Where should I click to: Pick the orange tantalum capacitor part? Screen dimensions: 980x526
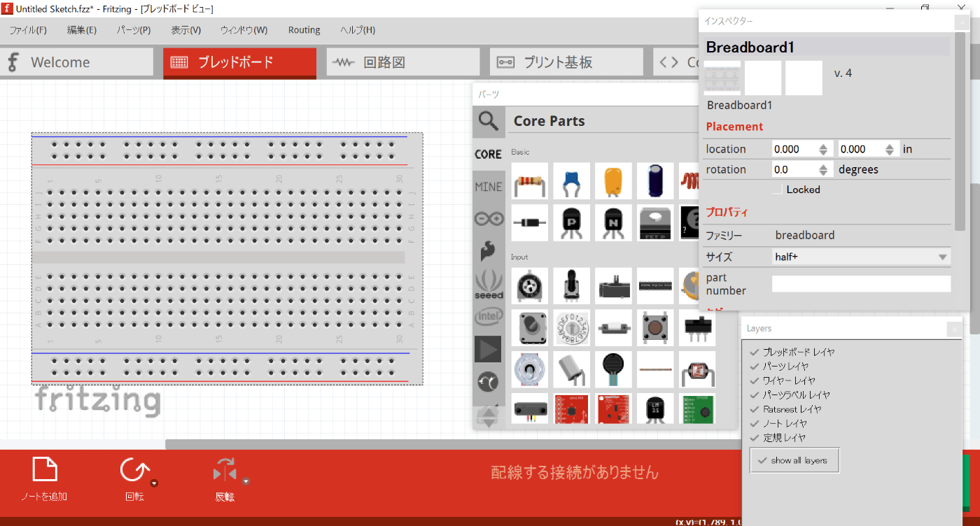[x=614, y=181]
